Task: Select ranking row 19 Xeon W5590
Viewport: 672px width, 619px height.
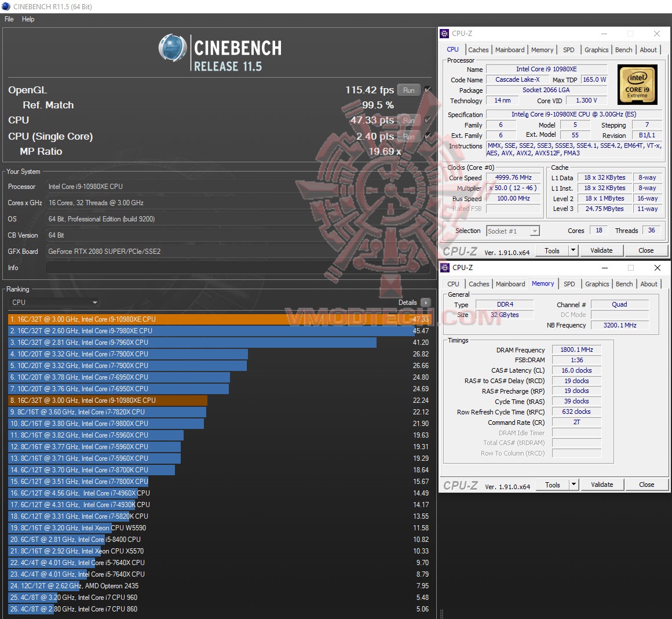Action: [219, 527]
